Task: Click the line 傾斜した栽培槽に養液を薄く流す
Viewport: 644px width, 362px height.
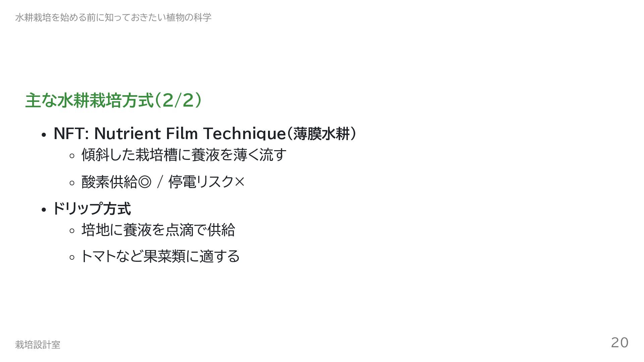Action: coord(184,155)
